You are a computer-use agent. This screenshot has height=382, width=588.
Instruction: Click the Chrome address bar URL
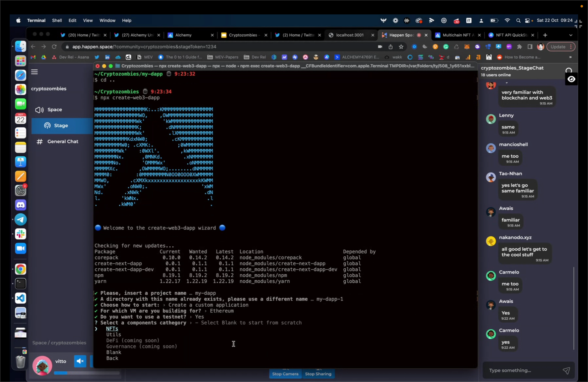click(144, 47)
